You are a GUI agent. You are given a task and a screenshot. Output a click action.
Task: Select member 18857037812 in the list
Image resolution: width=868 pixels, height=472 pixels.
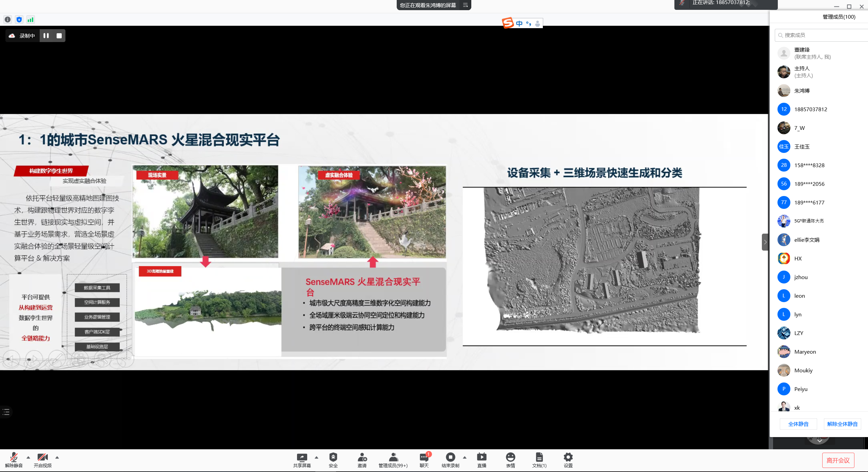819,109
